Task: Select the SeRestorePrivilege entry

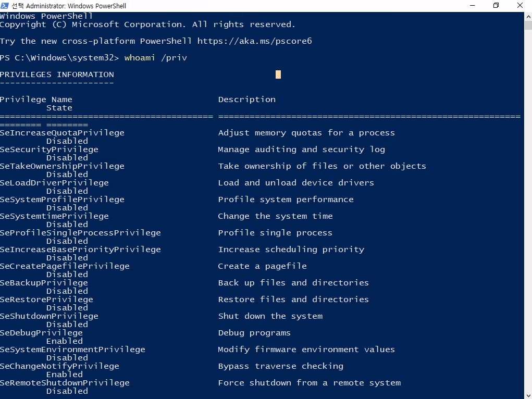Action: click(46, 299)
